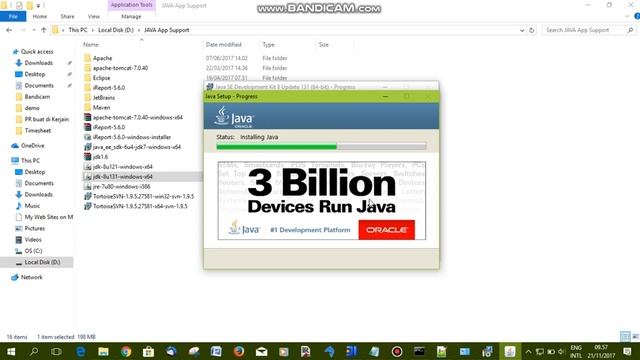Expand the ribbon using the chevron

click(627, 16)
